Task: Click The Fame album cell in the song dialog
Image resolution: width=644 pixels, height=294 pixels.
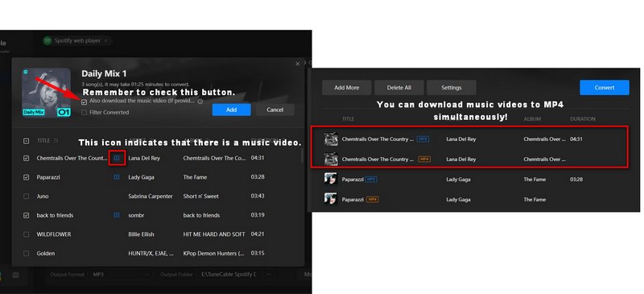Action: 195,177
